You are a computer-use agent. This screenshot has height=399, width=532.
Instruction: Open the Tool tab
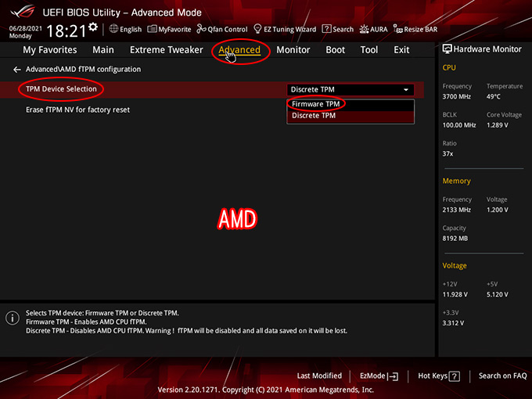pyautogui.click(x=369, y=50)
